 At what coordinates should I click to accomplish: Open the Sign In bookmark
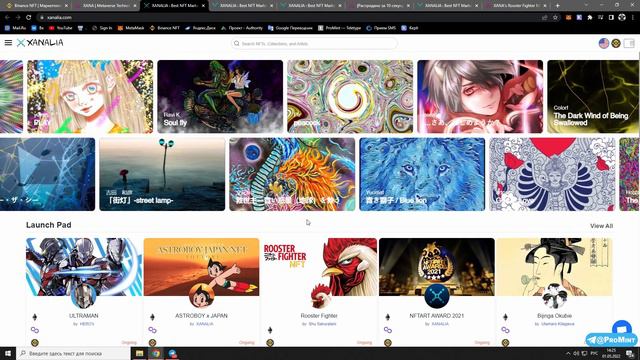click(x=102, y=28)
